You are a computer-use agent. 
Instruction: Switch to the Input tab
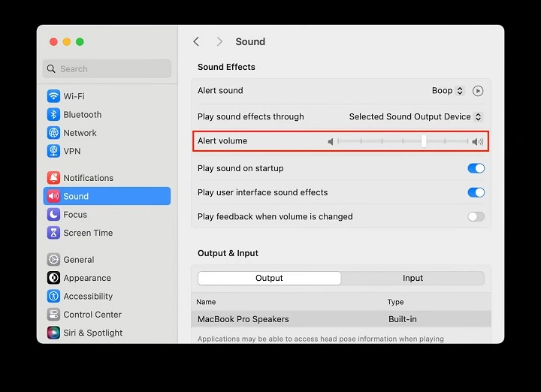[413, 278]
